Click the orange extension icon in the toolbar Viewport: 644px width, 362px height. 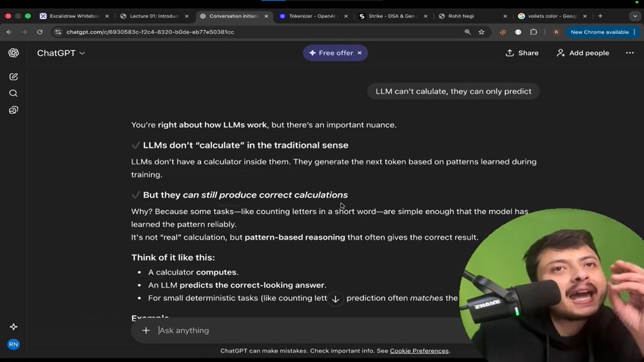tap(503, 32)
